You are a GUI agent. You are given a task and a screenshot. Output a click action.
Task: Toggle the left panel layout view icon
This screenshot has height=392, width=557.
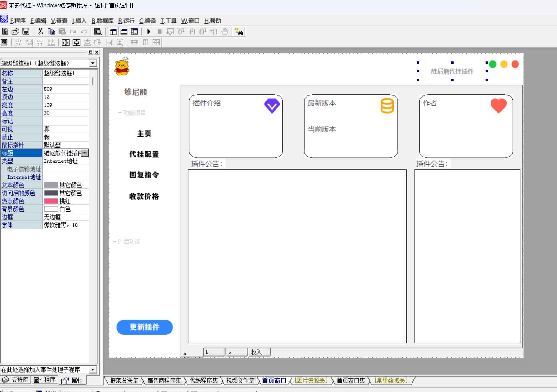click(113, 31)
